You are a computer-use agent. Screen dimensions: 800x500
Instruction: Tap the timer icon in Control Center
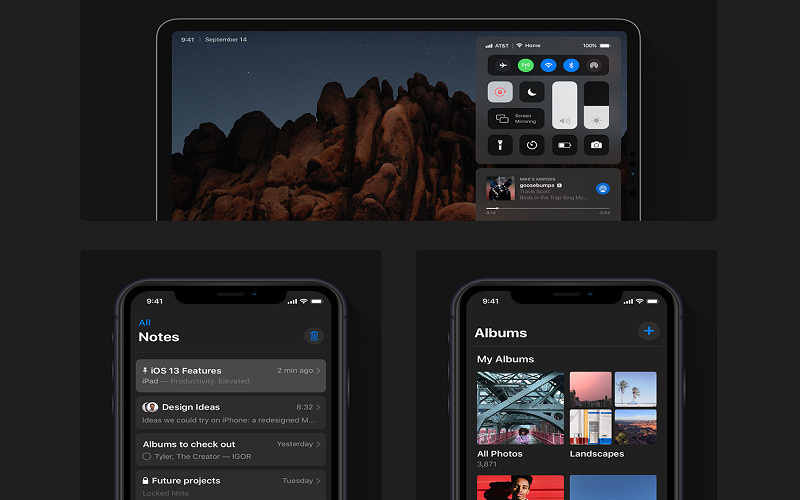(x=532, y=145)
